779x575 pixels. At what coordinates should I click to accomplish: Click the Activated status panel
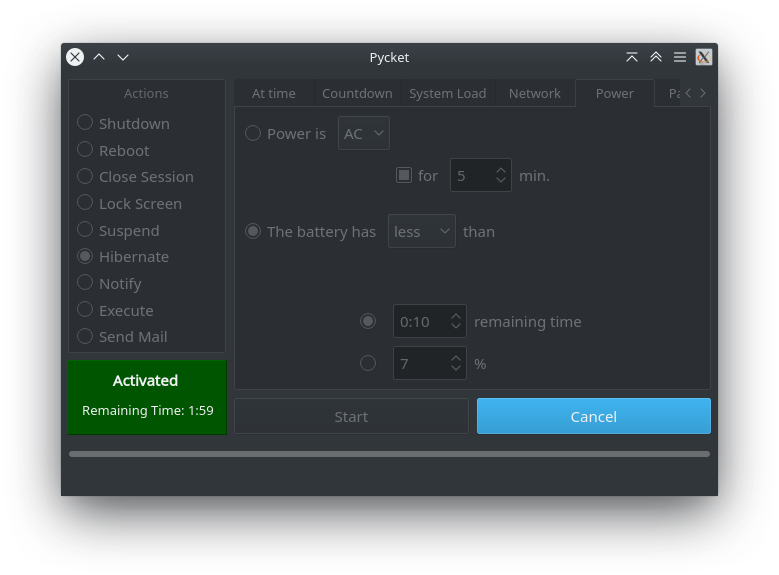click(147, 397)
